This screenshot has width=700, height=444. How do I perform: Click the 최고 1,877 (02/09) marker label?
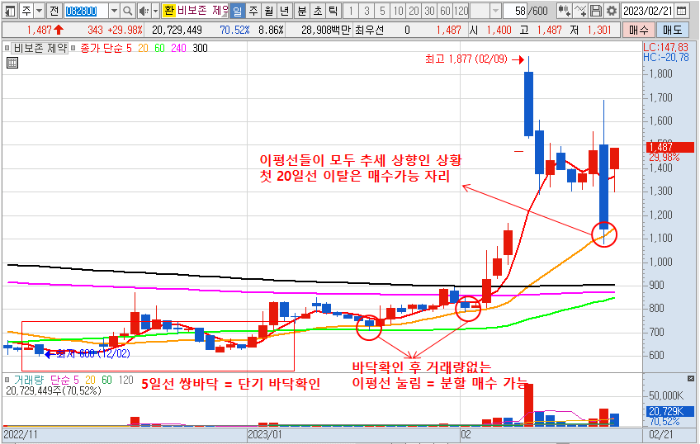click(x=466, y=59)
